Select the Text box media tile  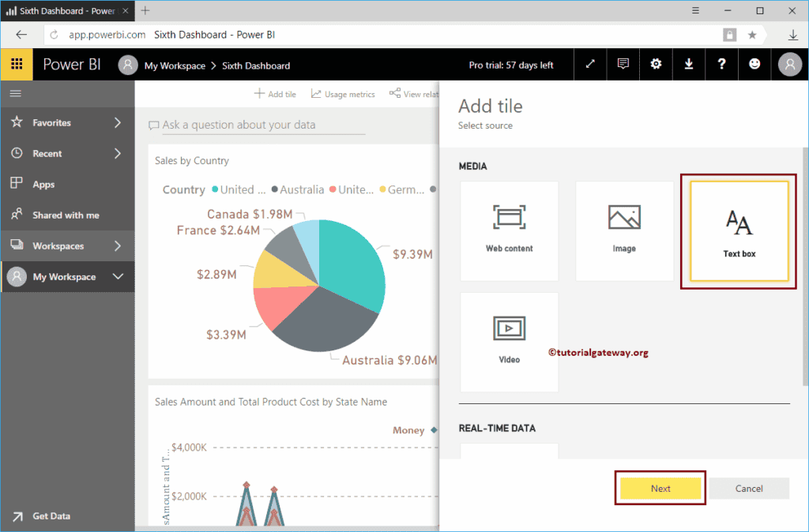tap(738, 230)
